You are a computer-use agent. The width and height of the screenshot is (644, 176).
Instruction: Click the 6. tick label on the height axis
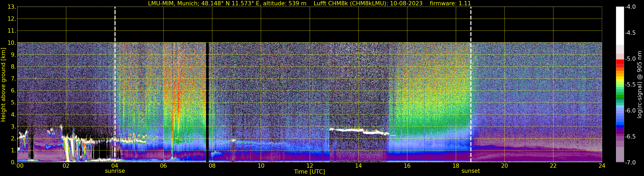13,91
